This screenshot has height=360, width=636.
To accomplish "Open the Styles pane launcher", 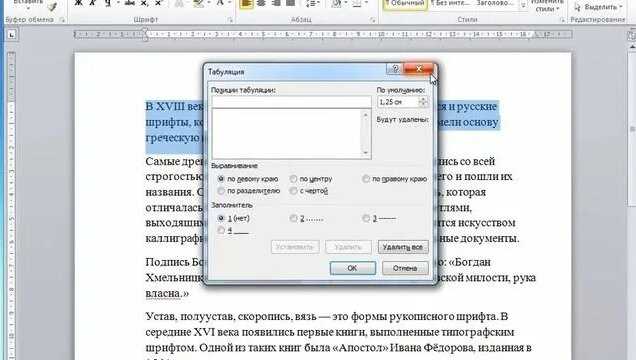I will pyautogui.click(x=562, y=19).
